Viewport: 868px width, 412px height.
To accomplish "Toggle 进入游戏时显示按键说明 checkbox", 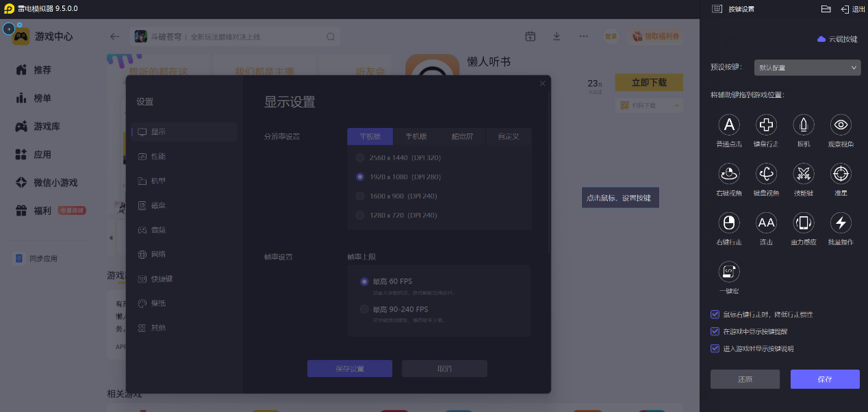I will point(715,348).
